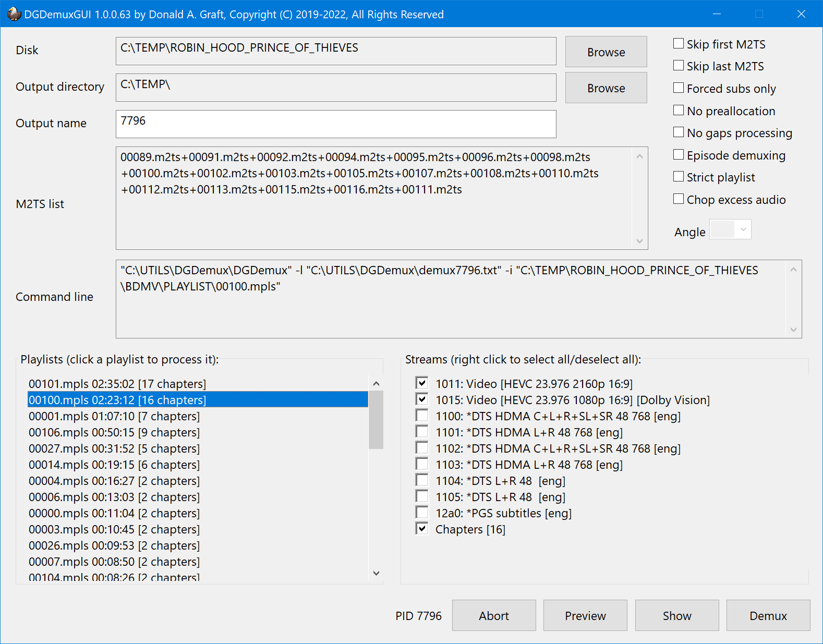Browse for the Disk folder
The image size is (823, 644).
click(606, 52)
